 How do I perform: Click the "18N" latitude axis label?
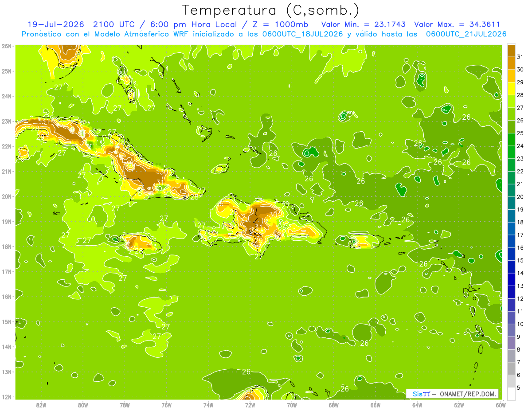pos(6,246)
